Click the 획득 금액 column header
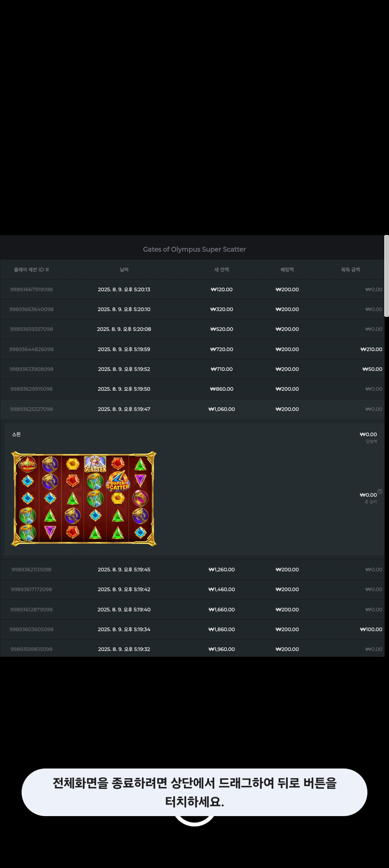Image resolution: width=389 pixels, height=868 pixels. pos(350,270)
